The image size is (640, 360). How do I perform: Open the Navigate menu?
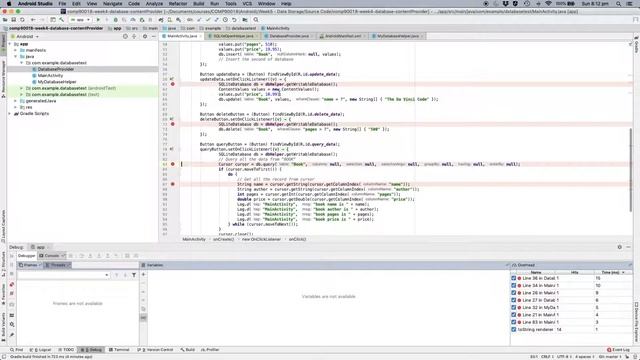[x=112, y=4]
